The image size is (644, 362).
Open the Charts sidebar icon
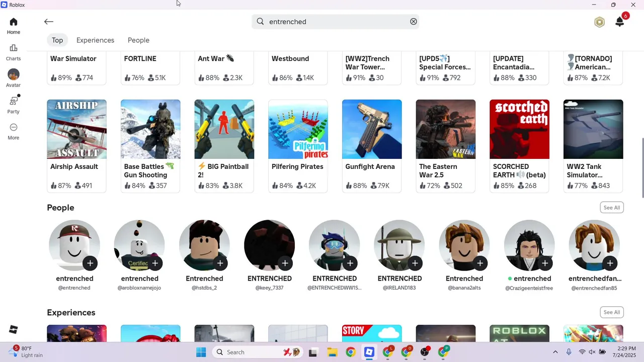[14, 52]
